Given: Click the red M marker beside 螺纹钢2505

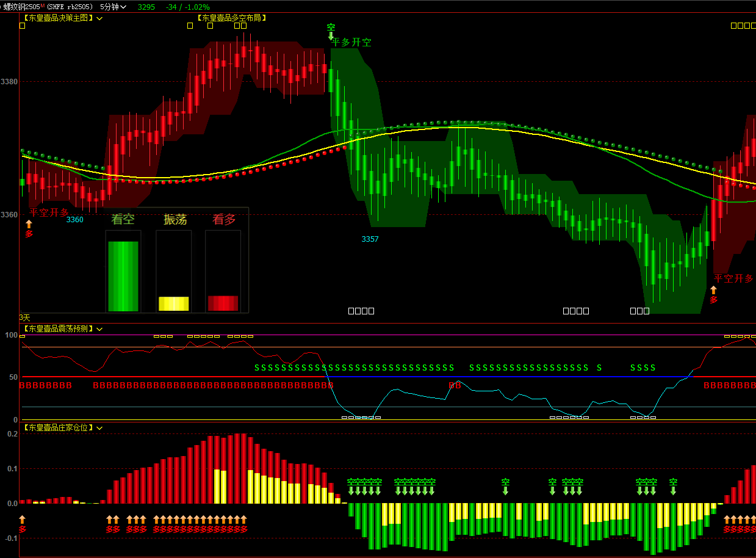Looking at the screenshot, I should point(43,5).
